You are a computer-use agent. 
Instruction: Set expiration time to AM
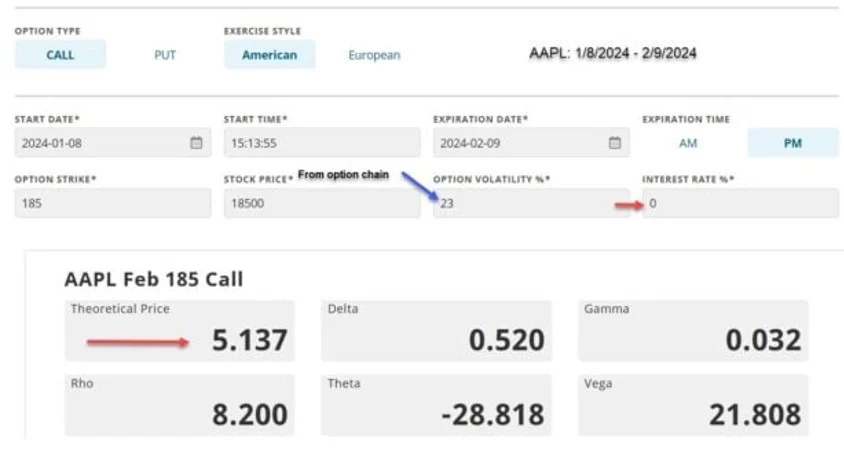[688, 143]
